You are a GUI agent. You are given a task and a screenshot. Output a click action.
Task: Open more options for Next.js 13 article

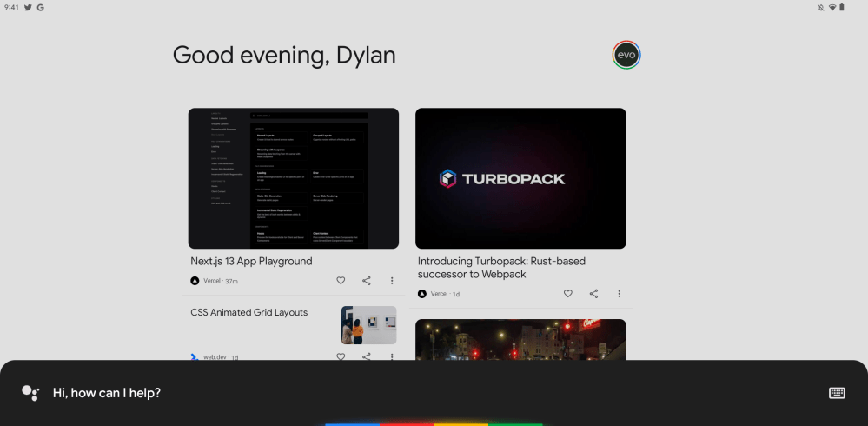click(392, 281)
